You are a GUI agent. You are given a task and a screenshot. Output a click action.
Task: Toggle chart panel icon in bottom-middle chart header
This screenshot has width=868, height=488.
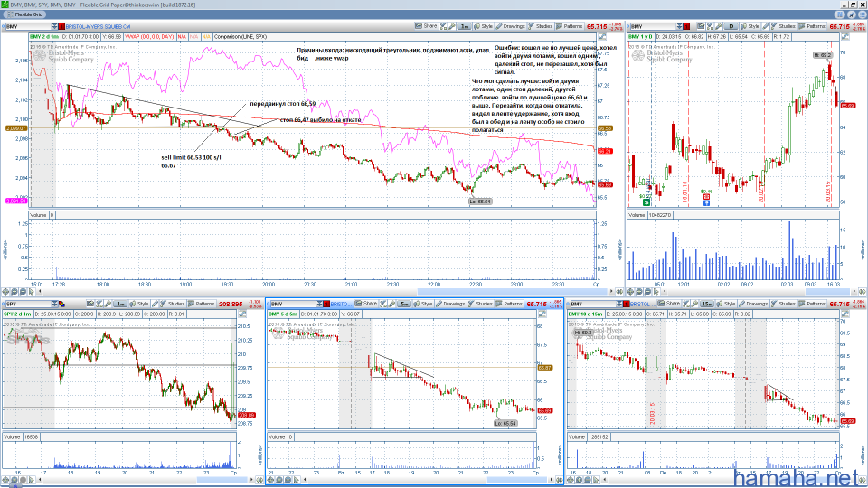click(x=542, y=314)
